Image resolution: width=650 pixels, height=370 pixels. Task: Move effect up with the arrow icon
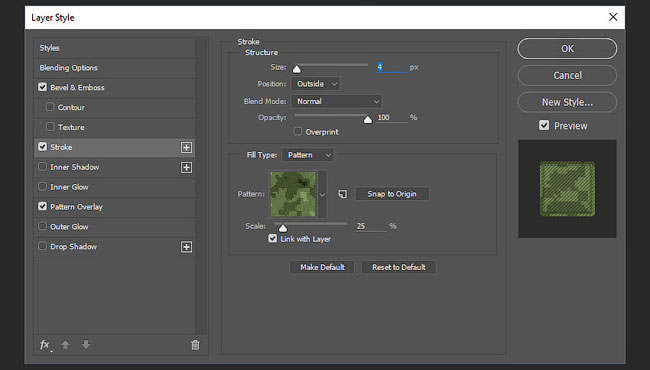65,344
